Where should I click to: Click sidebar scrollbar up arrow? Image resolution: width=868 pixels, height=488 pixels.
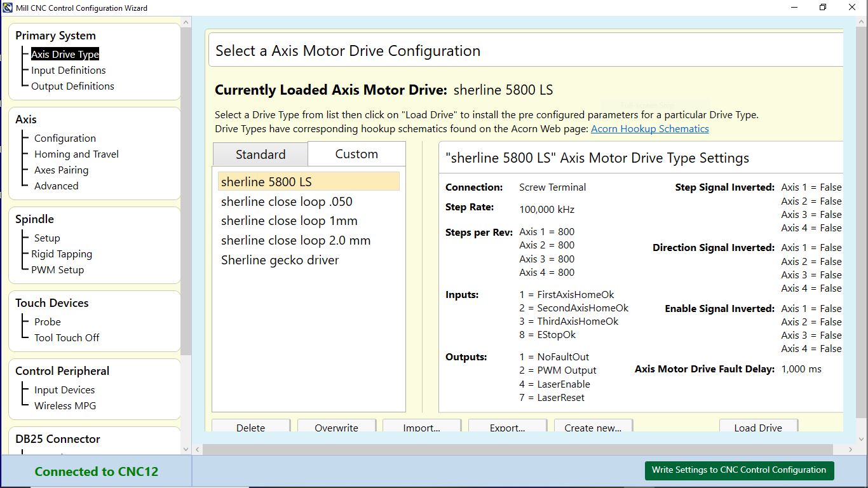click(186, 22)
